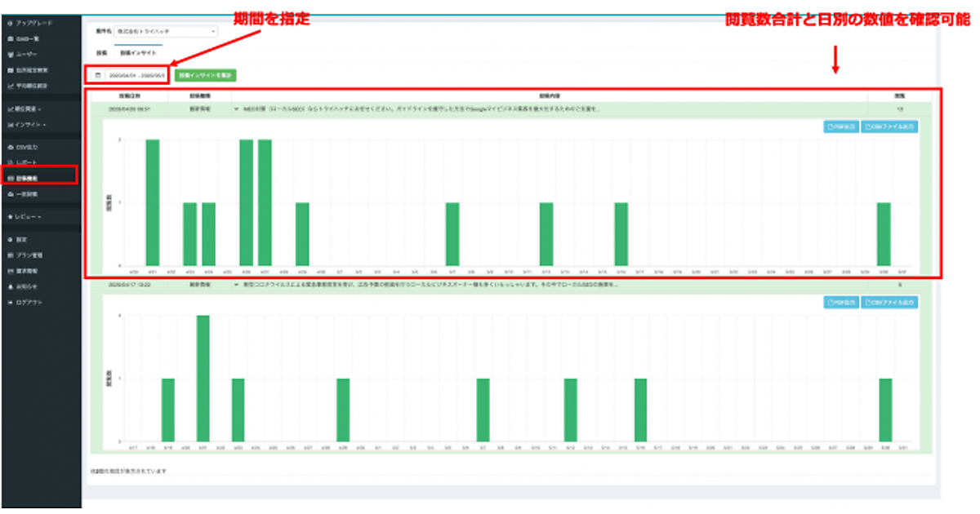Open the 案件名 company dropdown
This screenshot has height=514, width=980.
[x=166, y=32]
